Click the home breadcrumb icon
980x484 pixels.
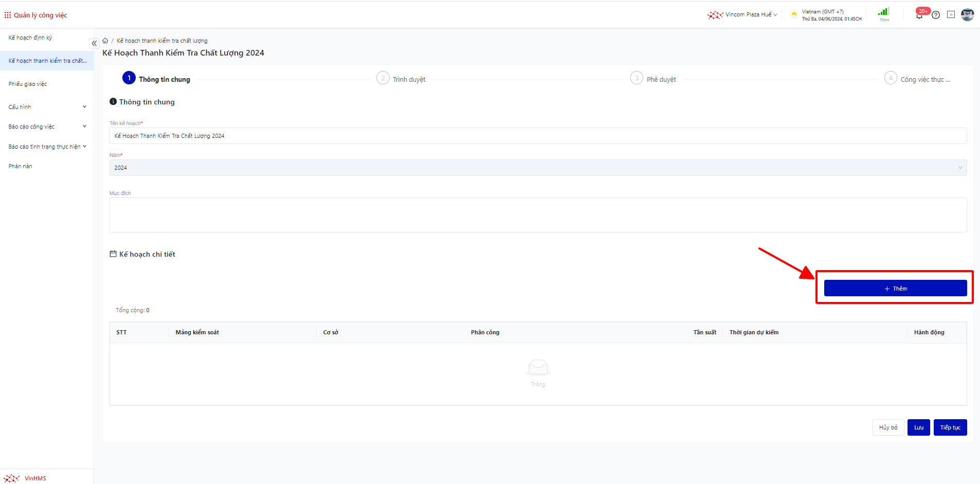click(x=105, y=41)
